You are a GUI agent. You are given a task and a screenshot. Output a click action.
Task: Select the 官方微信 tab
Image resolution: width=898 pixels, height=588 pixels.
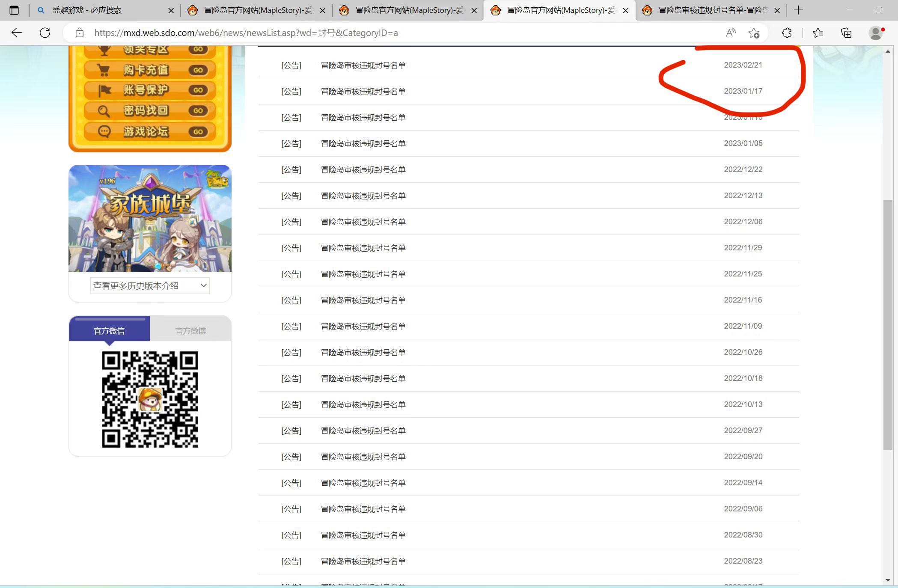click(109, 331)
